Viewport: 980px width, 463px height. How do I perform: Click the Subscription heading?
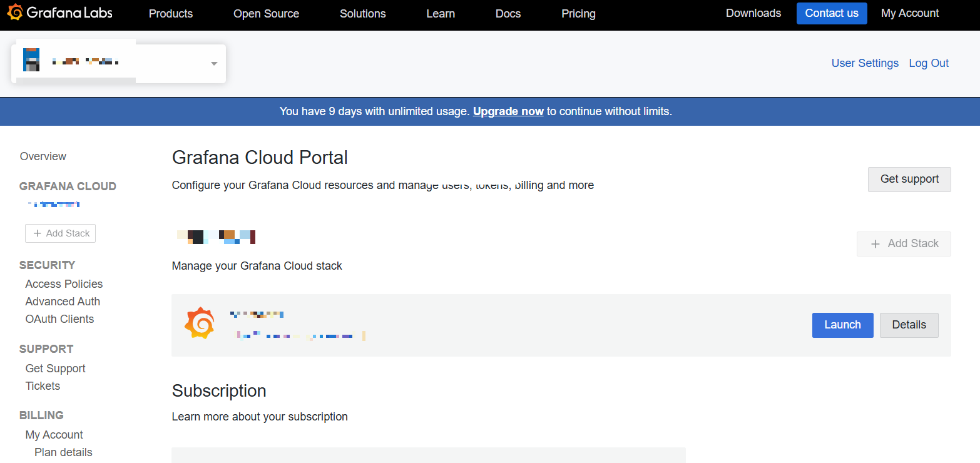pyautogui.click(x=219, y=391)
